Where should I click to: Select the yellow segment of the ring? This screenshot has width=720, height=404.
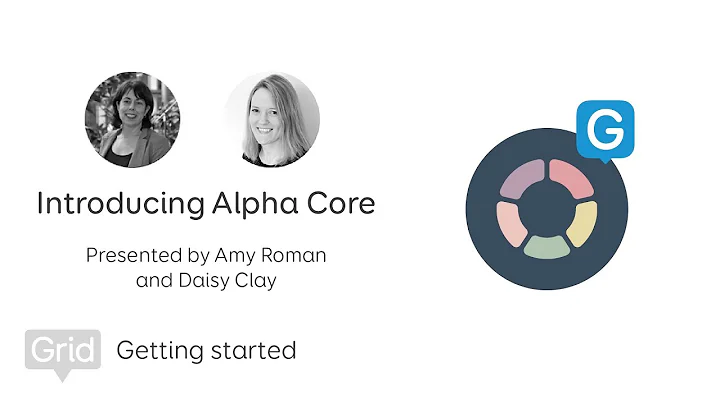coord(585,223)
